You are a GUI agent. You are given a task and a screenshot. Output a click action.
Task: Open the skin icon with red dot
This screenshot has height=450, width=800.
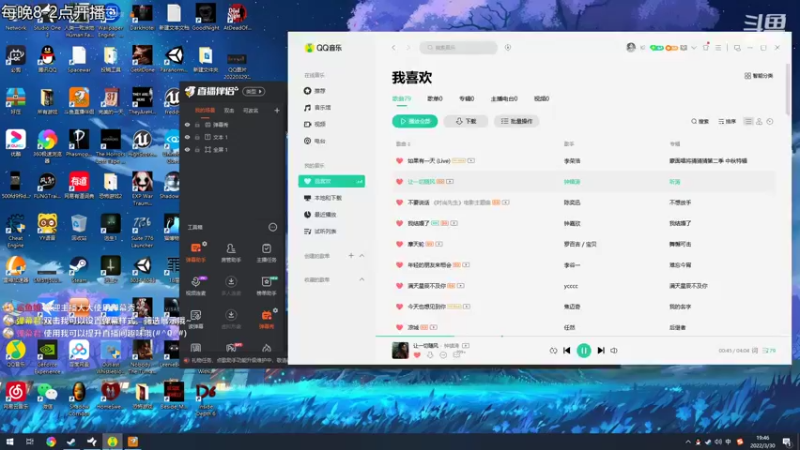point(706,47)
